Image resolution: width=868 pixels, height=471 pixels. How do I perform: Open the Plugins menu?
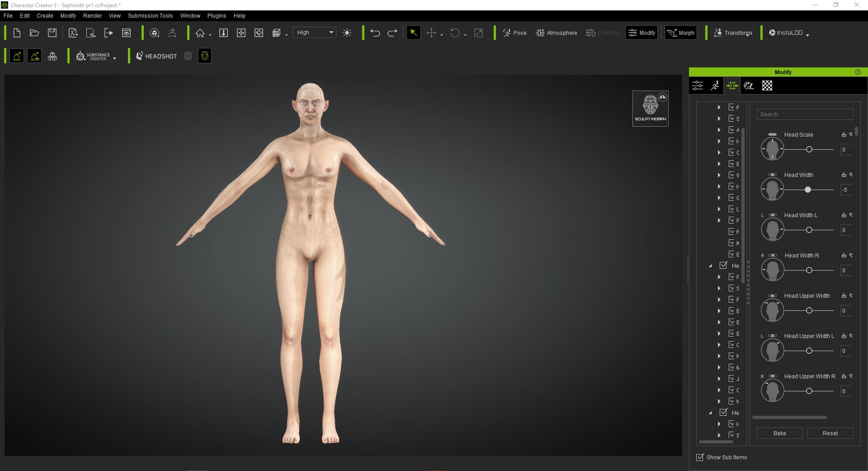point(217,15)
